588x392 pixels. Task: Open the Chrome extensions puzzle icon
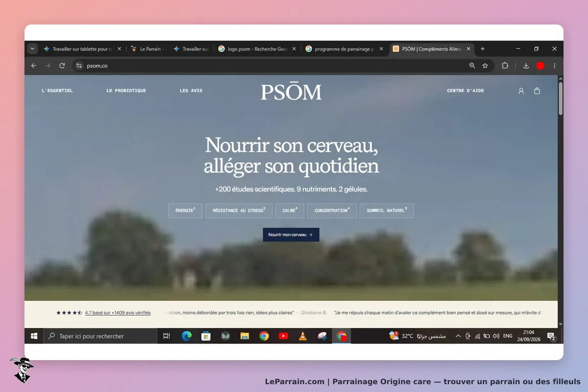click(x=505, y=66)
